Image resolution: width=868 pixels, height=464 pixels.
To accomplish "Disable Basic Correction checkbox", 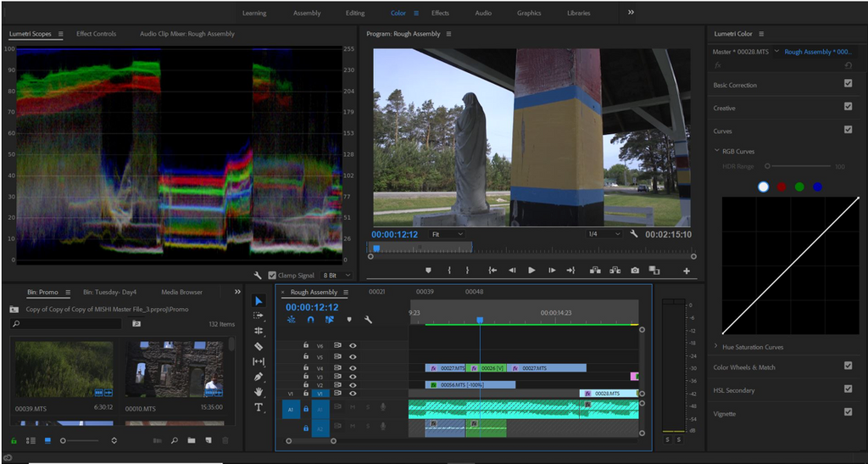I will click(x=848, y=83).
